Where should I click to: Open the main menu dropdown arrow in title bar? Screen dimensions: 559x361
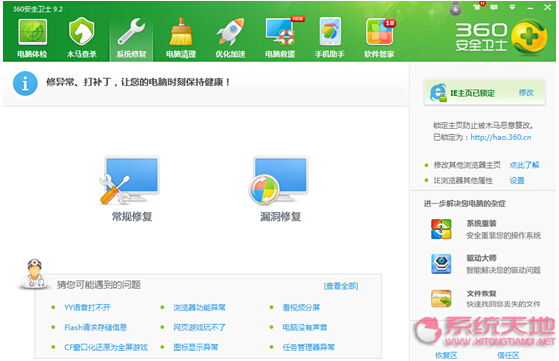point(512,7)
